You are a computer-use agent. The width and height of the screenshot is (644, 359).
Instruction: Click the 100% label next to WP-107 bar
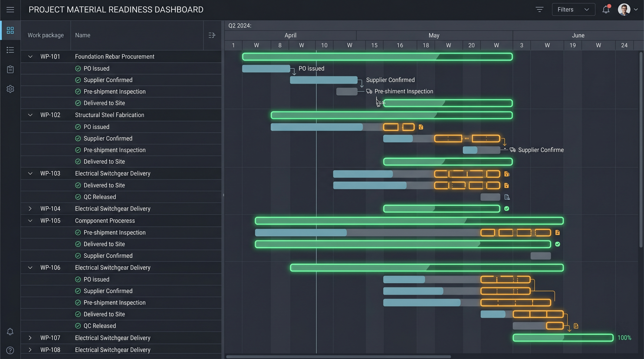coord(624,338)
